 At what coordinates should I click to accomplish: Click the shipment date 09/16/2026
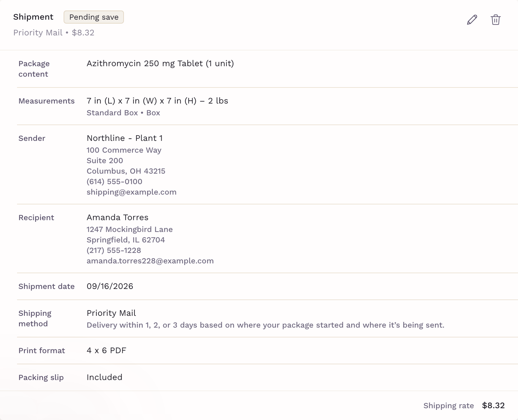(110, 286)
